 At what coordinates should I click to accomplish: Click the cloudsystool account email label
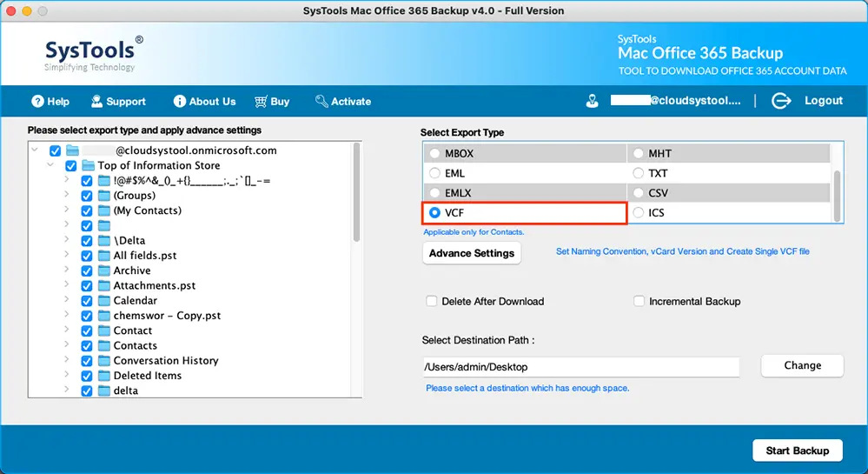coord(676,100)
